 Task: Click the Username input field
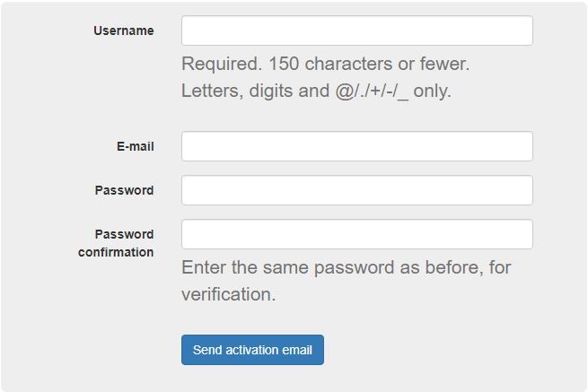coord(356,30)
